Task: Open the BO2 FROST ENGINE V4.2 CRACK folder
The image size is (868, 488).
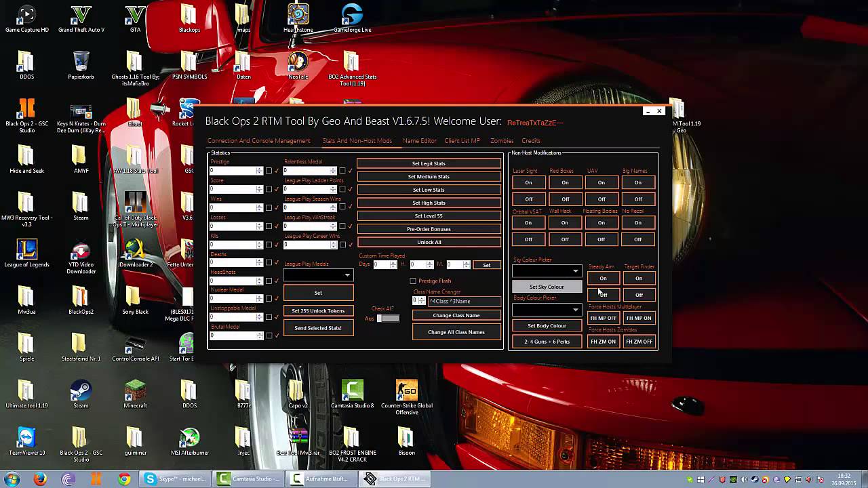Action: click(352, 444)
